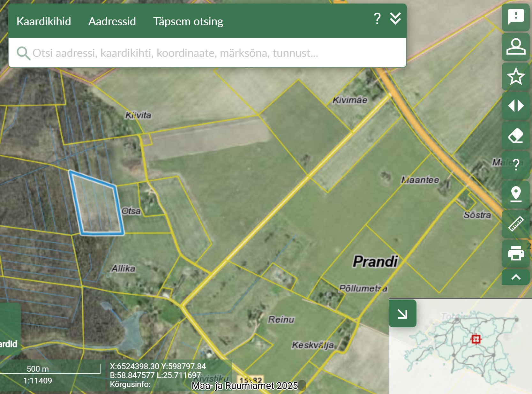Click the info query question mark tool

[515, 165]
